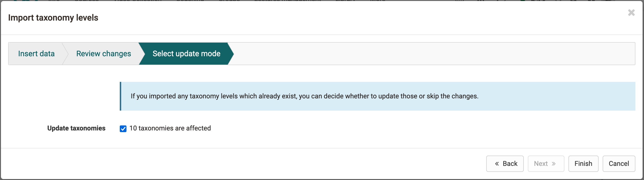
Task: Click the disabled Next button
Action: (x=546, y=163)
